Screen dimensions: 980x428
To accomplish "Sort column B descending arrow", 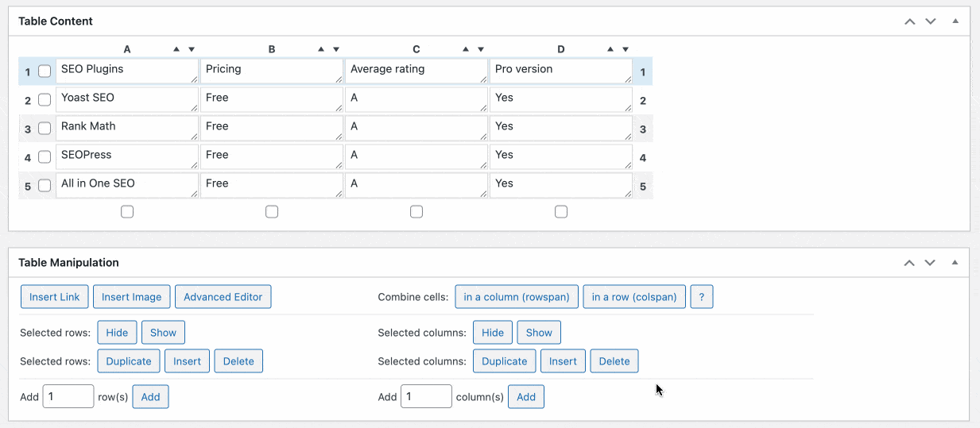I will [x=336, y=49].
